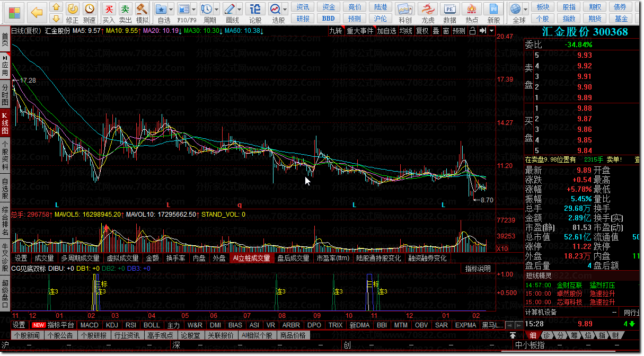Expand the 画线 dropdown arrow
Viewport: 644px width, 356px height.
point(240,9)
